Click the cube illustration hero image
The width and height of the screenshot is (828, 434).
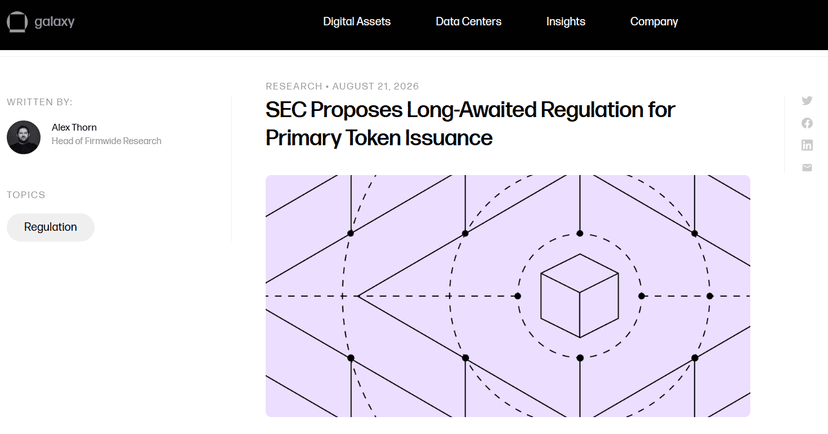coord(507,296)
